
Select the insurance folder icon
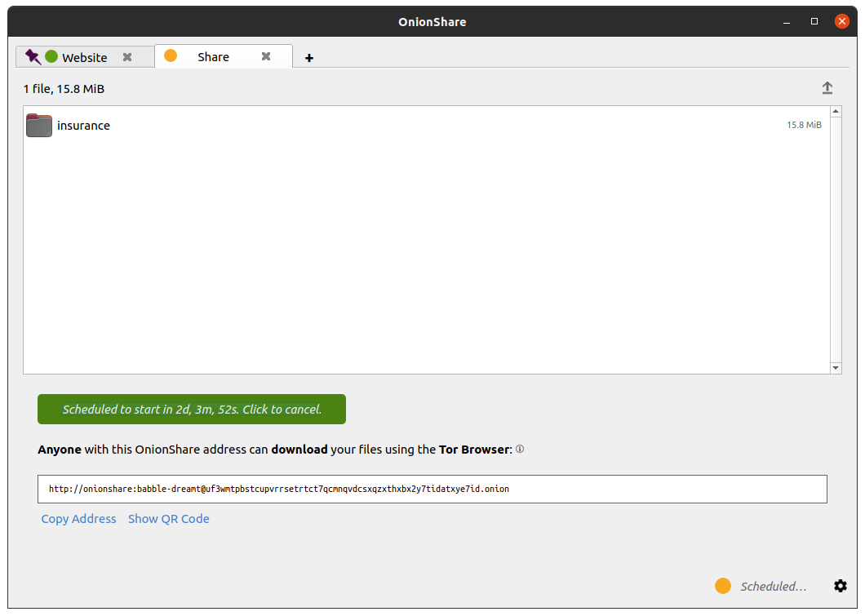pyautogui.click(x=39, y=125)
